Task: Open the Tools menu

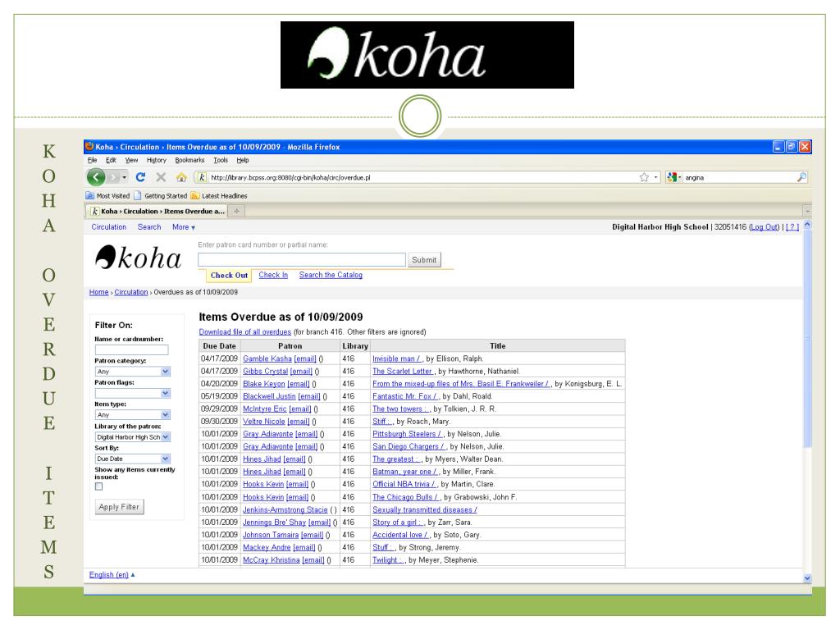Action: pos(220,160)
